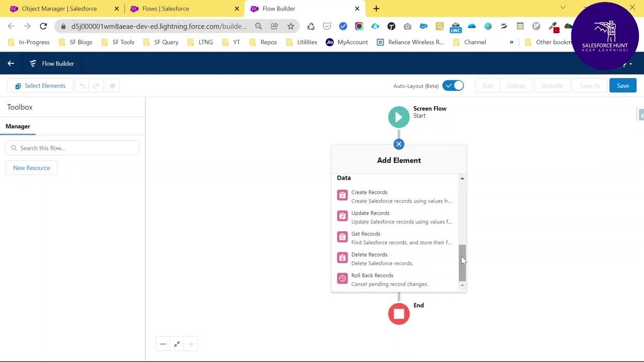The height and width of the screenshot is (362, 644).
Task: Click the Delete Records element icon
Action: [342, 257]
